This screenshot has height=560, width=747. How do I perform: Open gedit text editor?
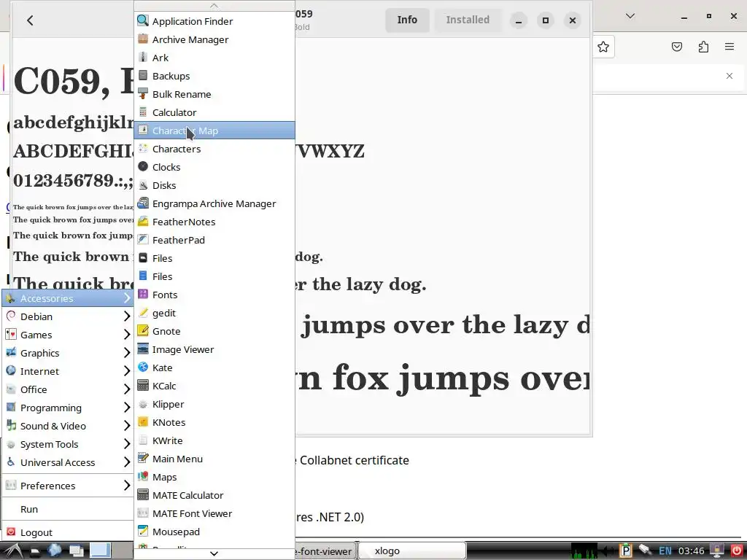(214, 313)
